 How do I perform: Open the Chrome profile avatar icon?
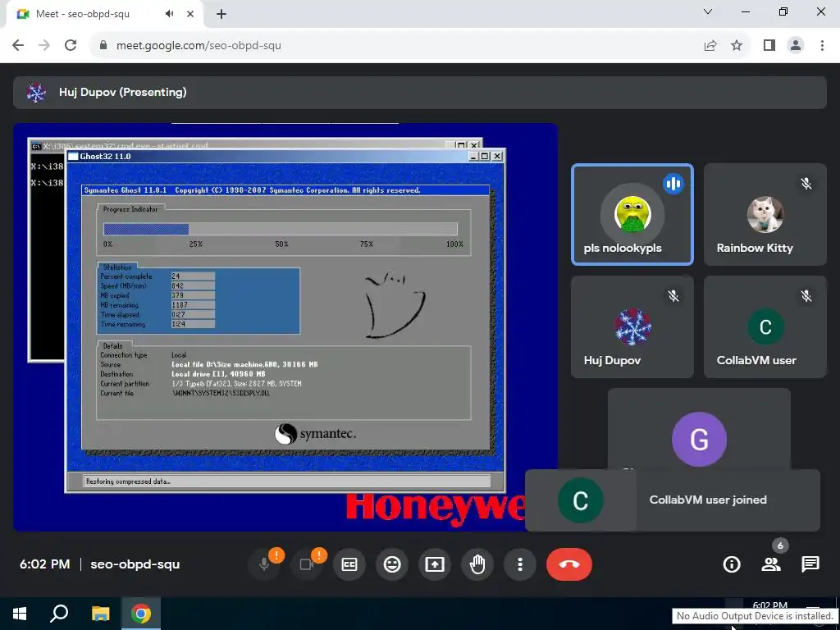(x=796, y=46)
